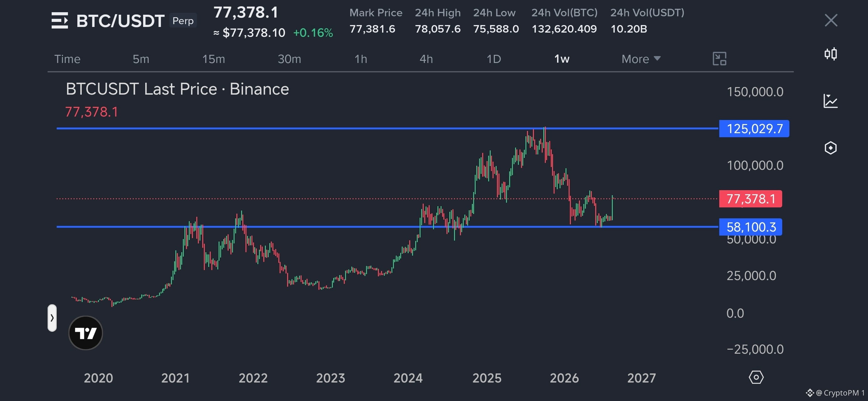Click the red 77,378.1 value under chart title

pyautogui.click(x=92, y=112)
